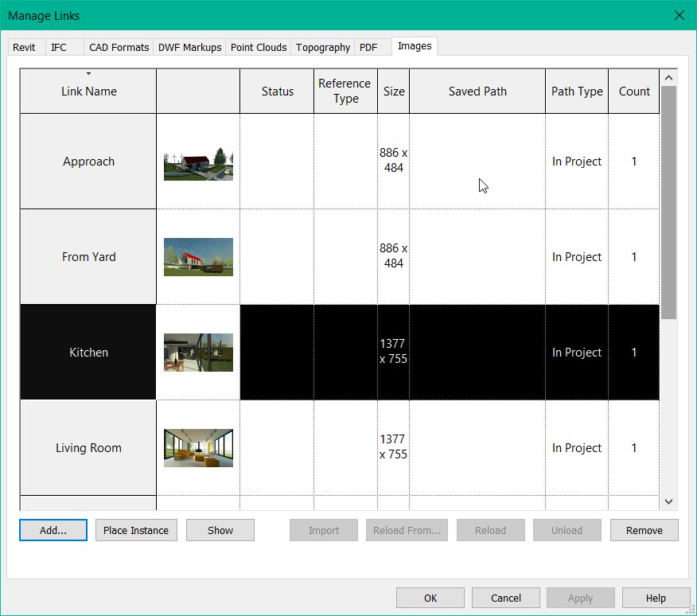This screenshot has width=697, height=616.
Task: Click the Living Room image thumbnail
Action: tap(198, 448)
